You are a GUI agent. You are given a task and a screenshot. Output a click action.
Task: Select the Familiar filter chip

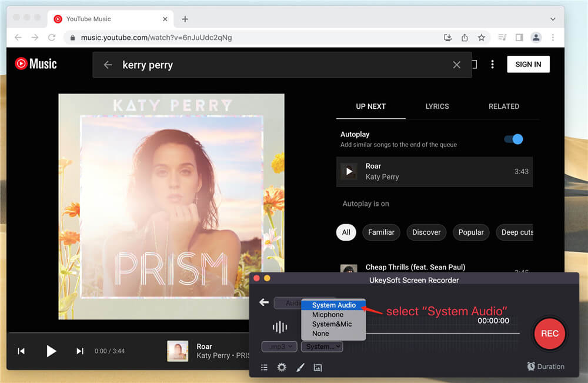(381, 232)
